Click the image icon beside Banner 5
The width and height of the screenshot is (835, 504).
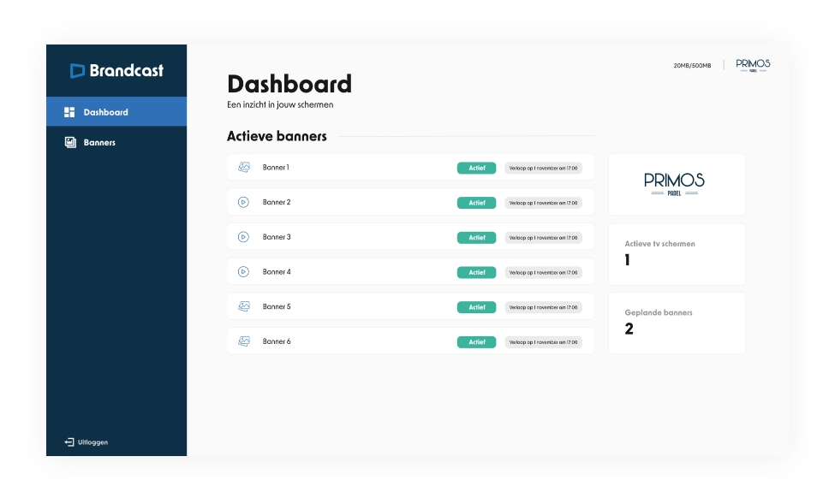point(243,306)
